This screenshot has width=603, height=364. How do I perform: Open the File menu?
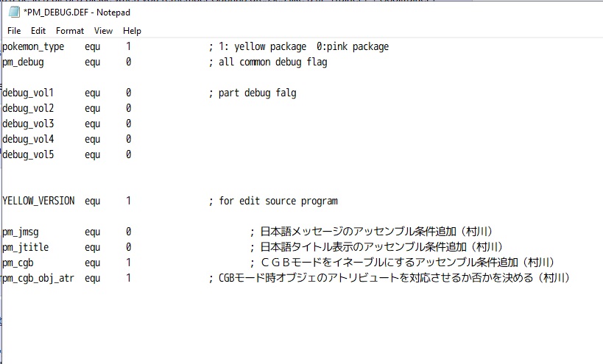click(x=14, y=31)
